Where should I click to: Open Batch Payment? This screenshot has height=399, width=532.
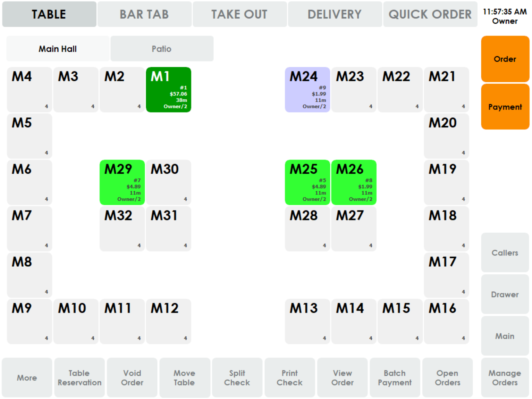395,377
